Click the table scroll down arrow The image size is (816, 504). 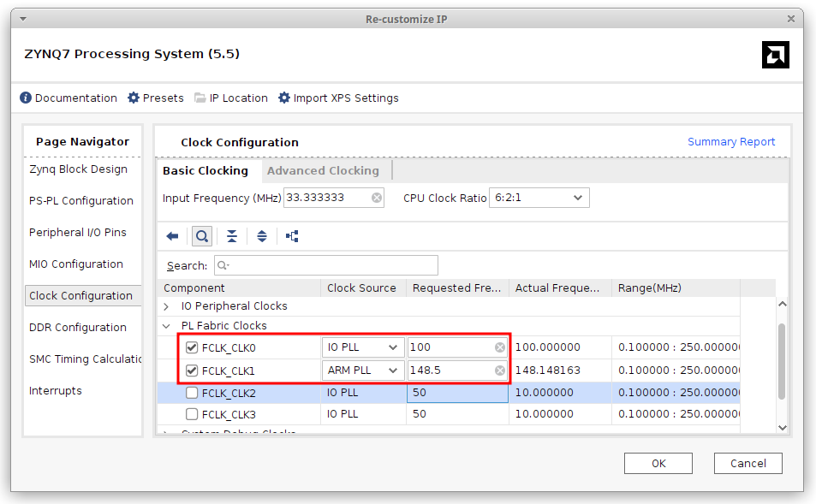782,428
